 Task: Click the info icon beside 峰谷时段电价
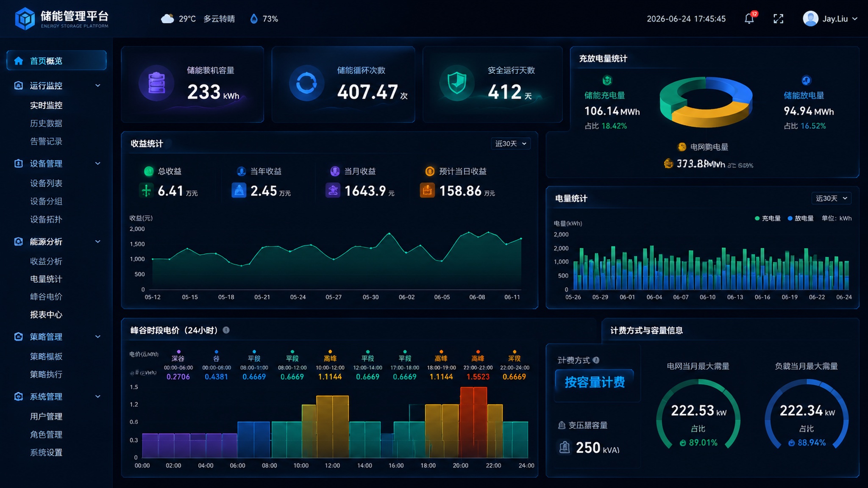click(226, 330)
